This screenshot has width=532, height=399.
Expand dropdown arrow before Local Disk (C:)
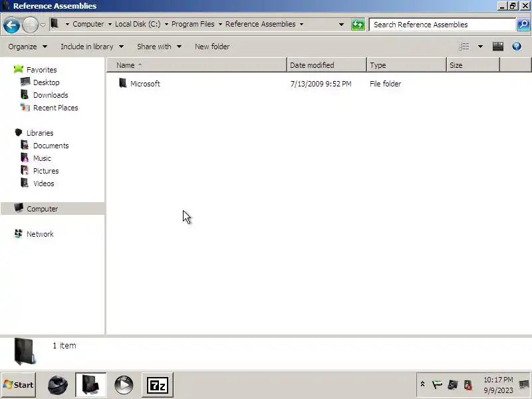point(110,24)
